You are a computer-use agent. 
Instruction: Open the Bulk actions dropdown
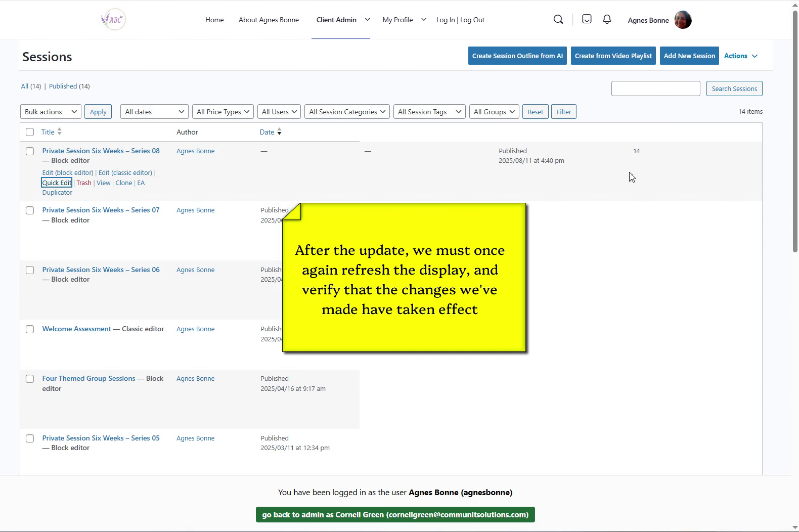[51, 112]
